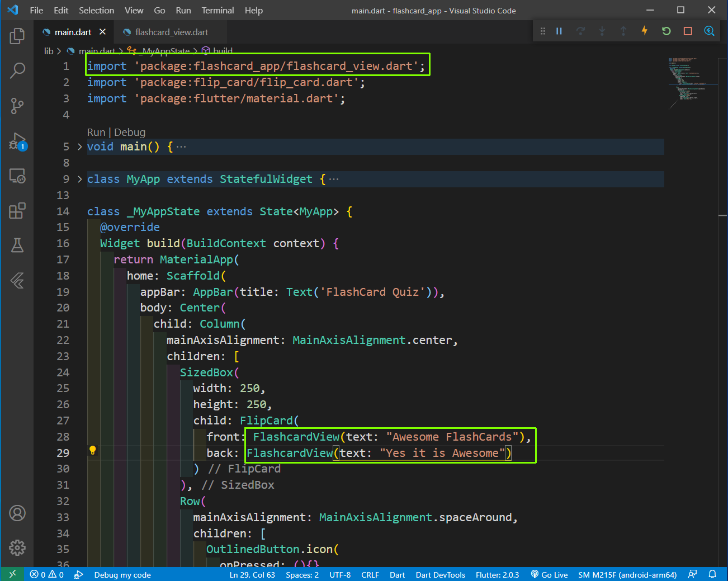Select Dart language mode
Screen dimensions: 728x581
click(398, 575)
